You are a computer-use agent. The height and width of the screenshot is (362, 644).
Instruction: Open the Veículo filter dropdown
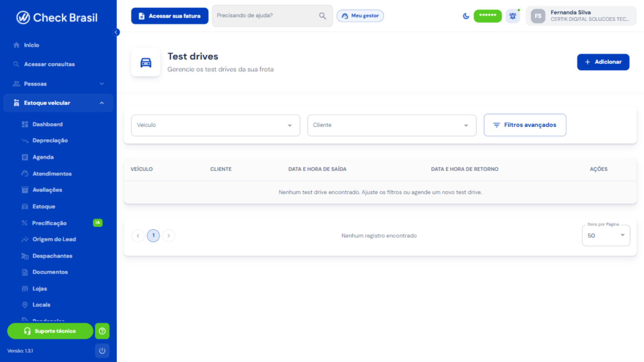[215, 125]
